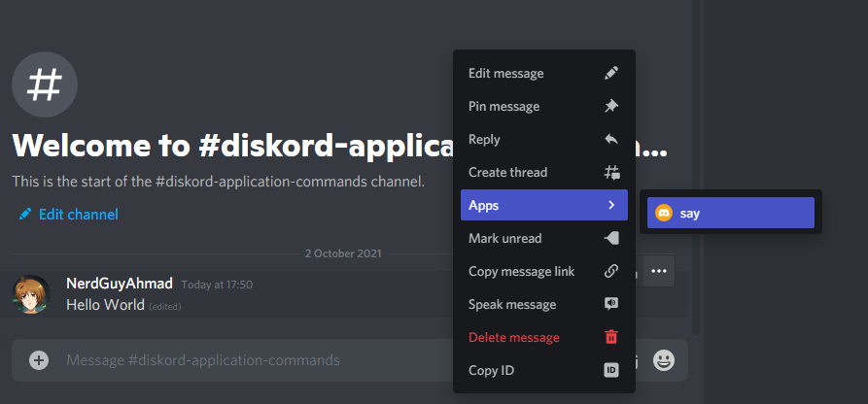Image resolution: width=868 pixels, height=404 pixels.
Task: Open the Apps menu entry
Action: coord(544,205)
